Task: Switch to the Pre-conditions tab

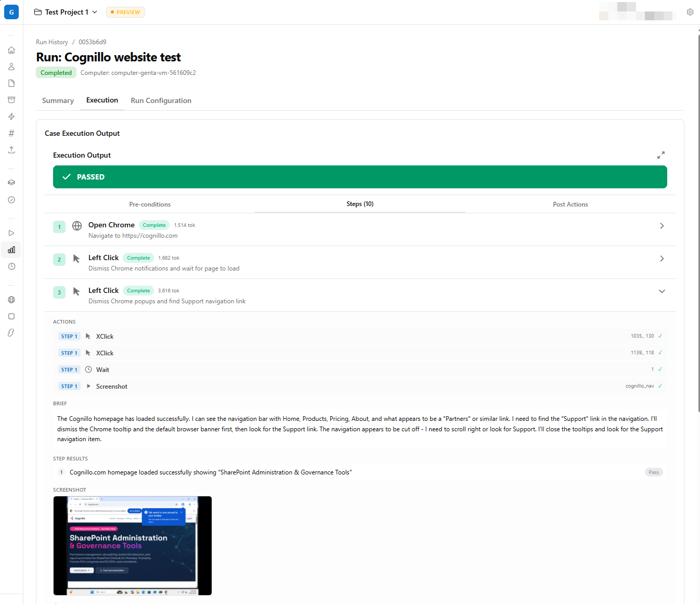Action: tap(150, 204)
